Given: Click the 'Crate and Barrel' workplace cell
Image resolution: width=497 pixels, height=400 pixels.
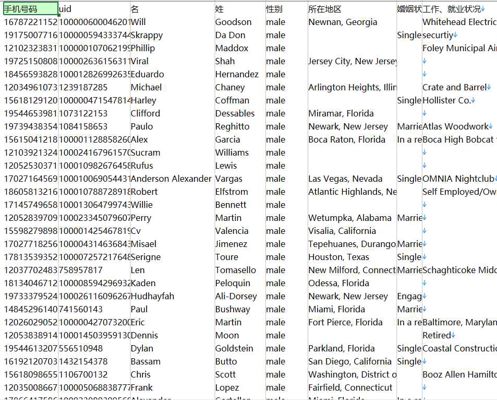Looking at the screenshot, I should (x=459, y=87).
